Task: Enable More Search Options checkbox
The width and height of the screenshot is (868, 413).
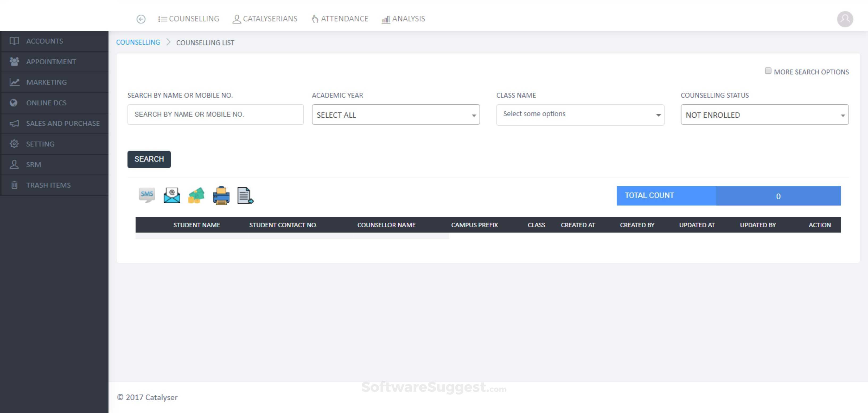Action: (767, 71)
